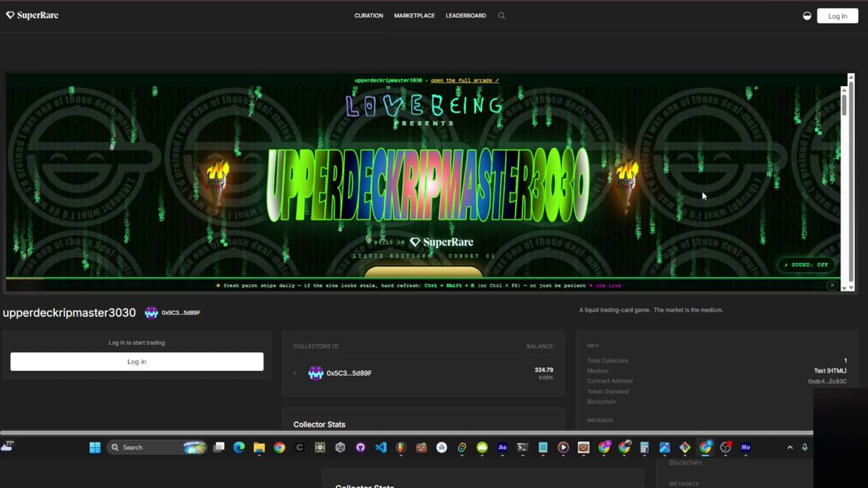Launch After Effects from the taskbar
Viewport: 868px width, 488px height.
pyautogui.click(x=503, y=448)
